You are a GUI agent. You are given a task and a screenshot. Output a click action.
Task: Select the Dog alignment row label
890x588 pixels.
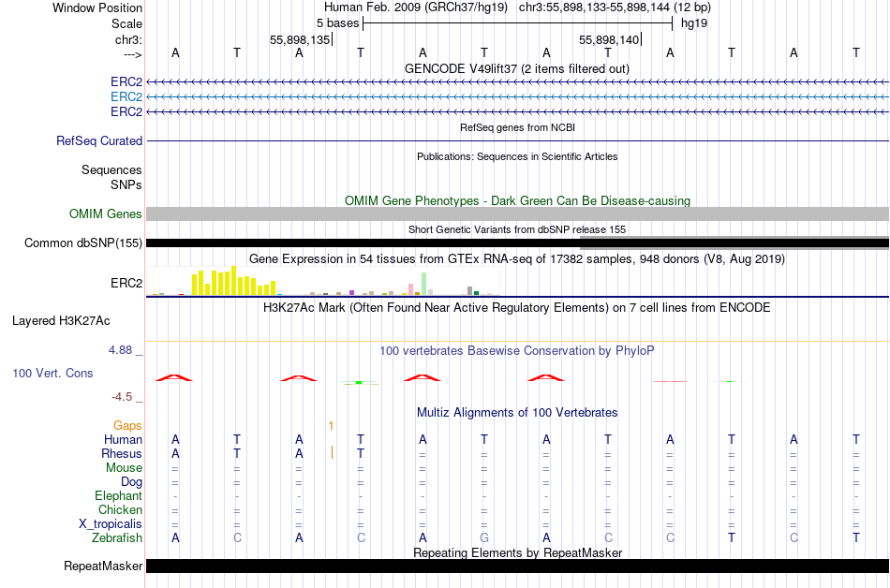coord(131,482)
